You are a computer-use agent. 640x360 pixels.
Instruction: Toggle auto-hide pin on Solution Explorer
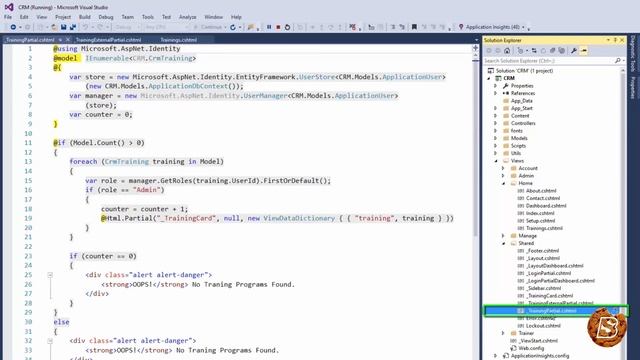pos(615,40)
